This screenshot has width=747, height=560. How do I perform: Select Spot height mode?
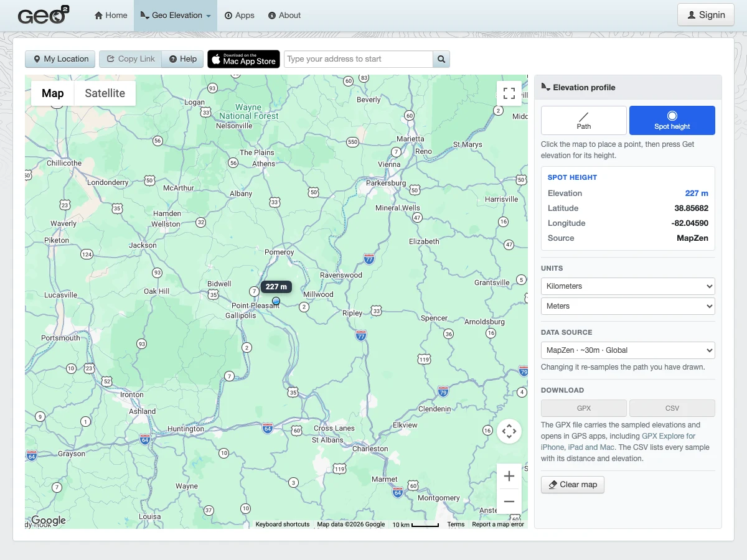(x=672, y=120)
